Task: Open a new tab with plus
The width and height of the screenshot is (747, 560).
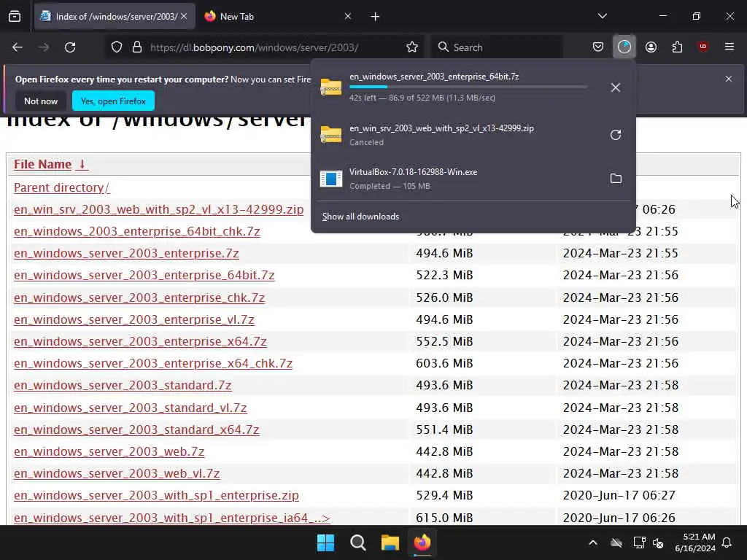Action: tap(376, 17)
